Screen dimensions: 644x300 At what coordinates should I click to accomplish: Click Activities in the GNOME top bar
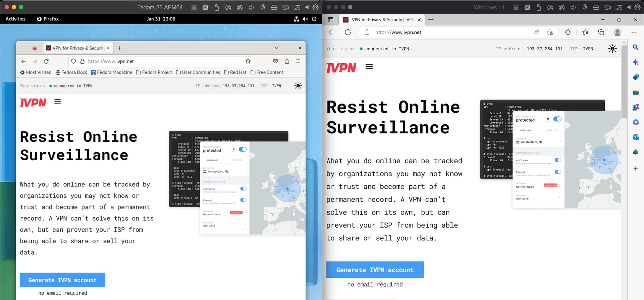[x=15, y=19]
